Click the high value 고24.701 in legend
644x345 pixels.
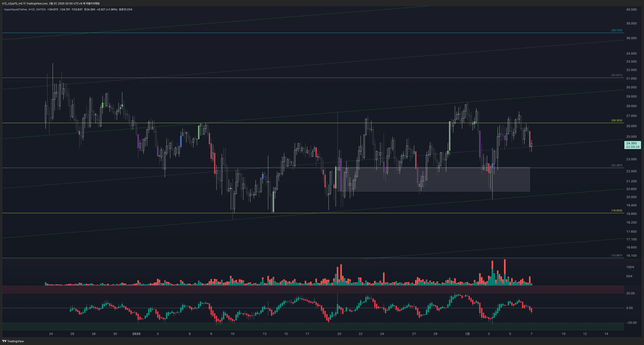pos(65,9)
